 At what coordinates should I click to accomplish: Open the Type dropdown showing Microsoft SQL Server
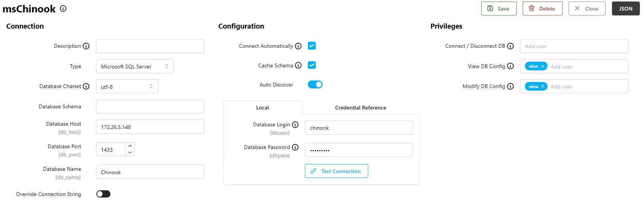135,67
